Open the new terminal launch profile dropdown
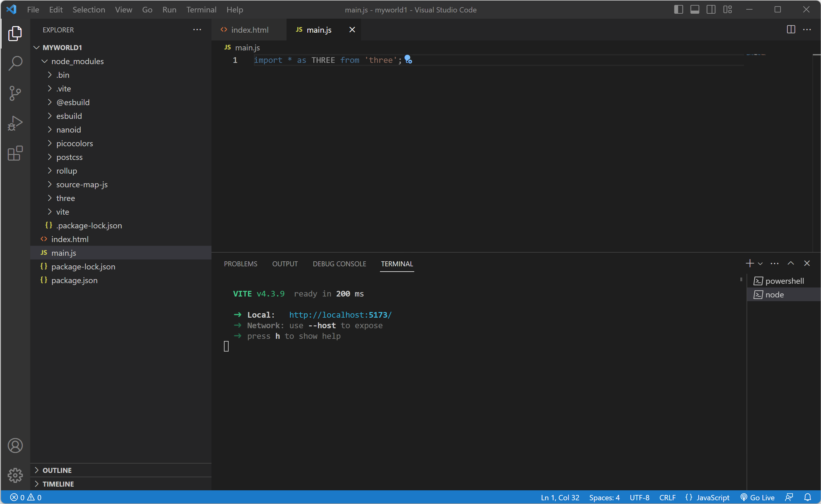Screen dimensions: 821x504 point(760,264)
